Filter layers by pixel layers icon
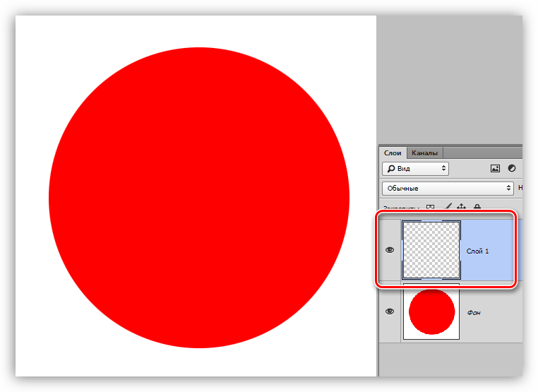This screenshot has height=392, width=538. 495,169
